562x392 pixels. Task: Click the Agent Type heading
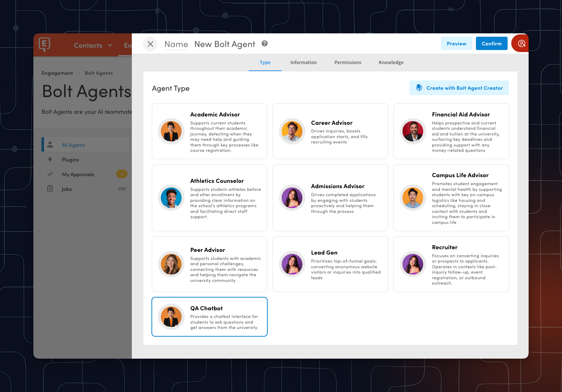(x=171, y=88)
